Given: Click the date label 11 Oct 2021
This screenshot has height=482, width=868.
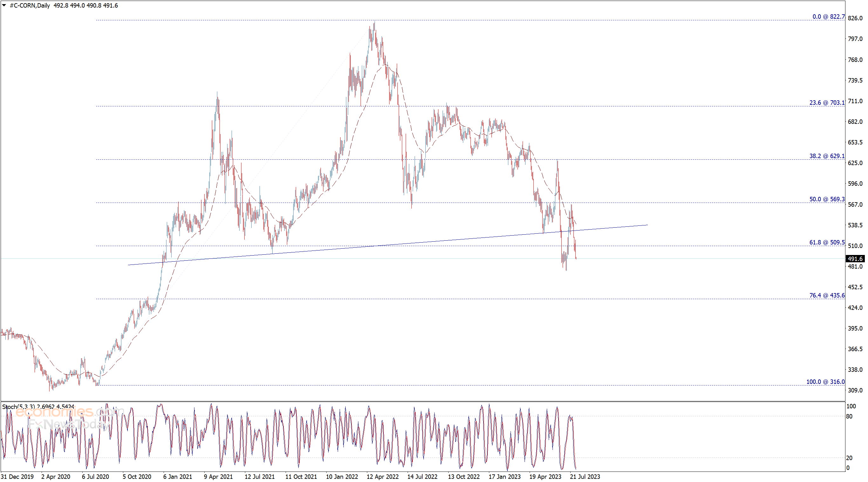Looking at the screenshot, I should (301, 477).
